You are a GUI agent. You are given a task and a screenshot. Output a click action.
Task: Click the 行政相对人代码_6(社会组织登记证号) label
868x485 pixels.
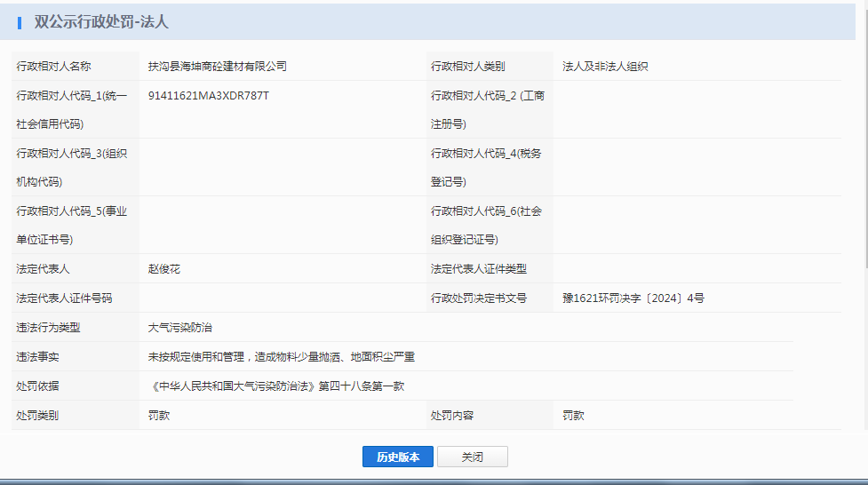(486, 226)
